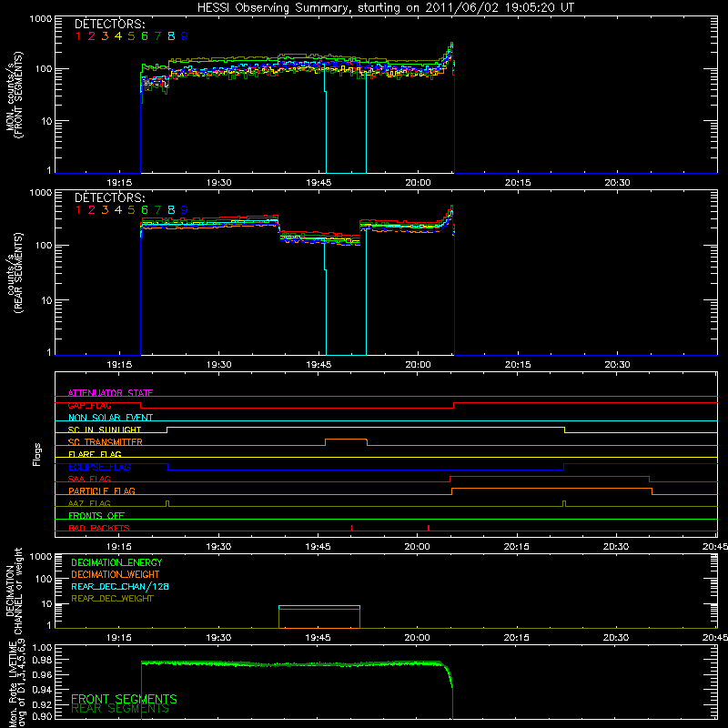Click the REAR_DEC_WEIGHT legend entry

(x=112, y=599)
